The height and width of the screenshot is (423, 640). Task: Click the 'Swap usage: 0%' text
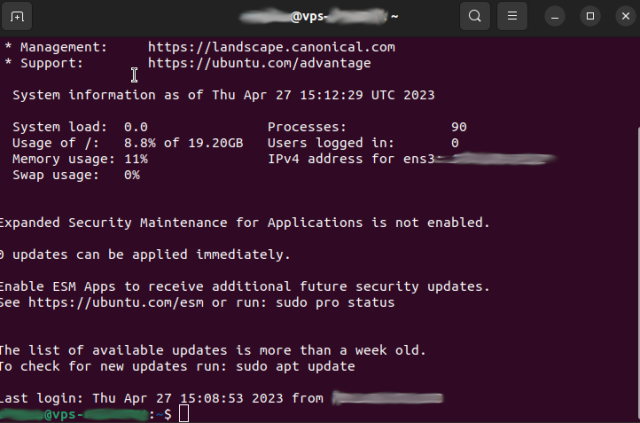76,175
